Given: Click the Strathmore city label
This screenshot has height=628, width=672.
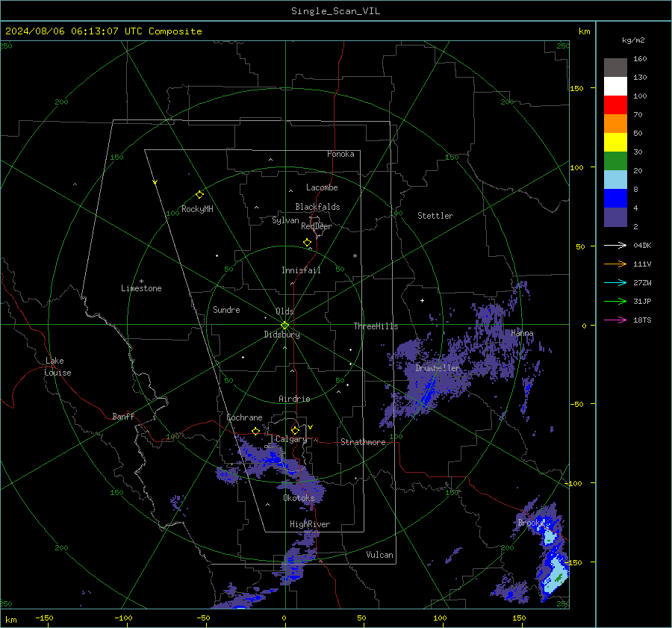Looking at the screenshot, I should [x=363, y=442].
